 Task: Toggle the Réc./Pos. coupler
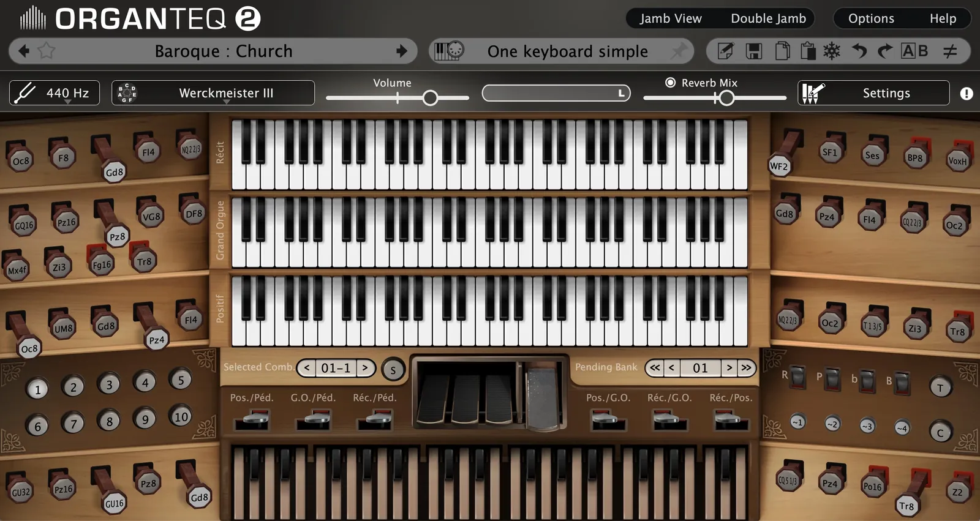tap(731, 421)
